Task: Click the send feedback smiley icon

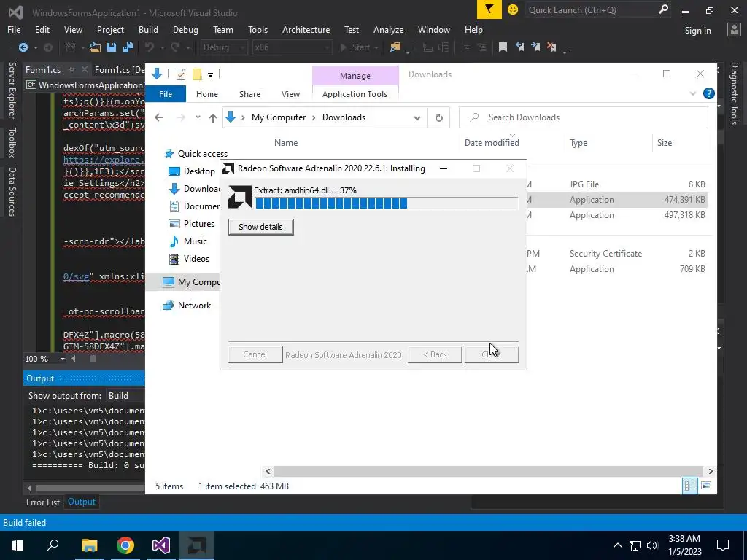Action: [x=513, y=9]
